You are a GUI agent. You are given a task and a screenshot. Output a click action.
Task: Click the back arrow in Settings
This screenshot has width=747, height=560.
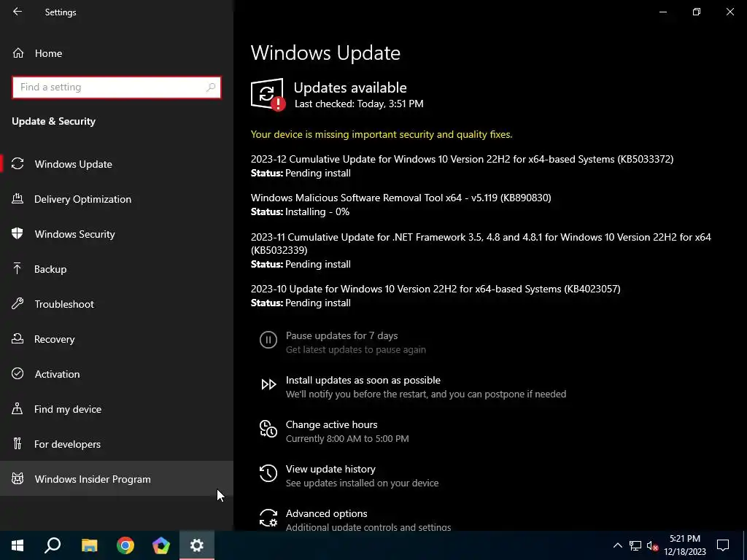pyautogui.click(x=18, y=12)
